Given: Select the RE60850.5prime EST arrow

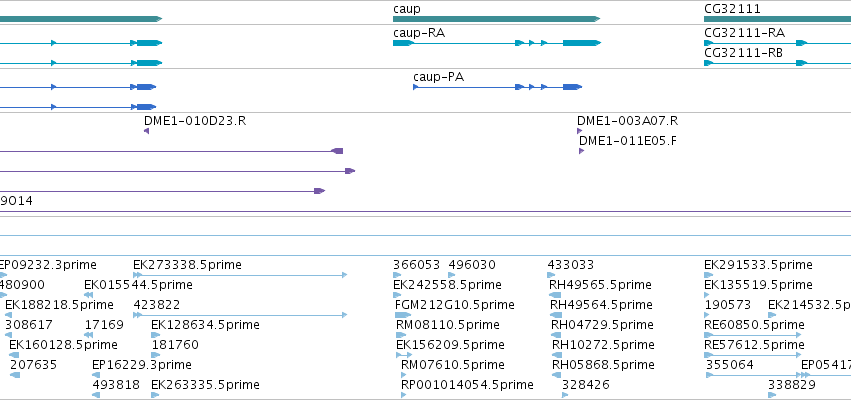Looking at the screenshot, I should click(x=753, y=335).
